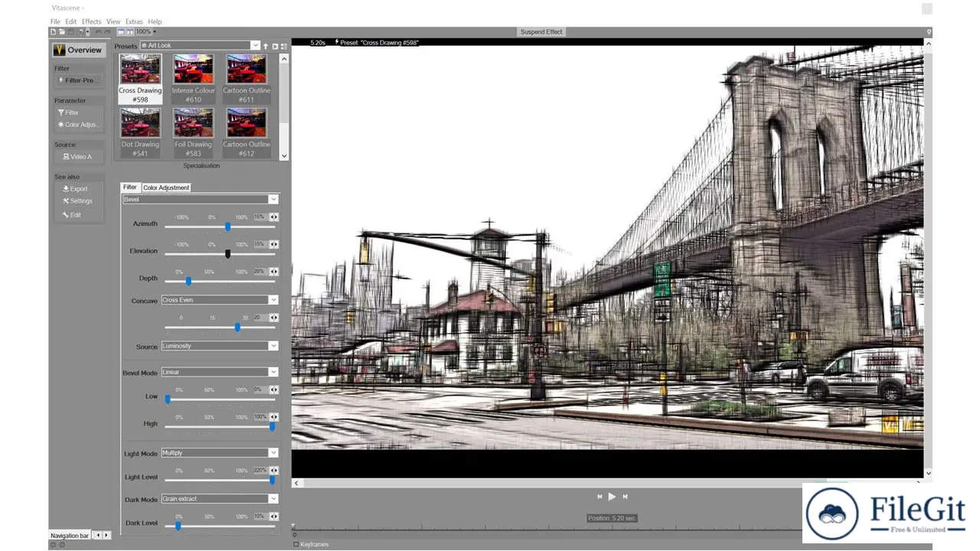
Task: Click left arrow beside Navigation bar
Action: click(96, 536)
